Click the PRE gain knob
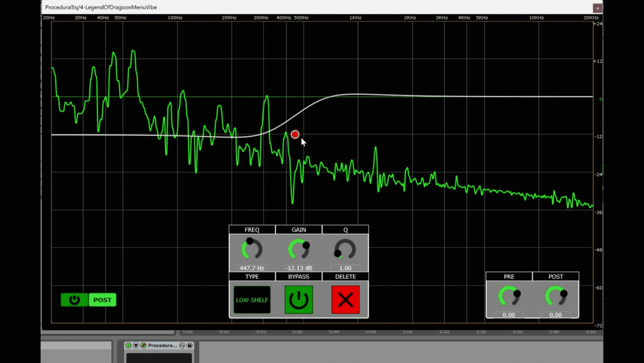 (509, 297)
